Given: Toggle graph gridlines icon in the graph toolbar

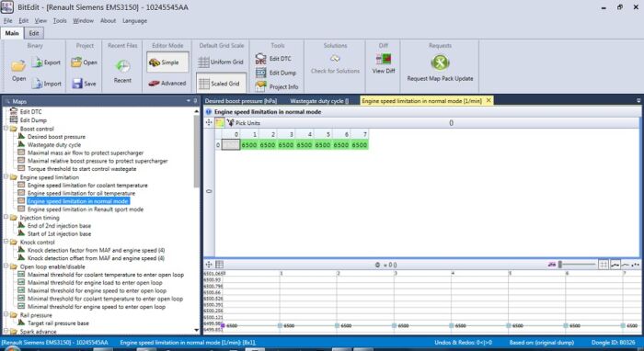Looking at the screenshot, I should (x=604, y=265).
